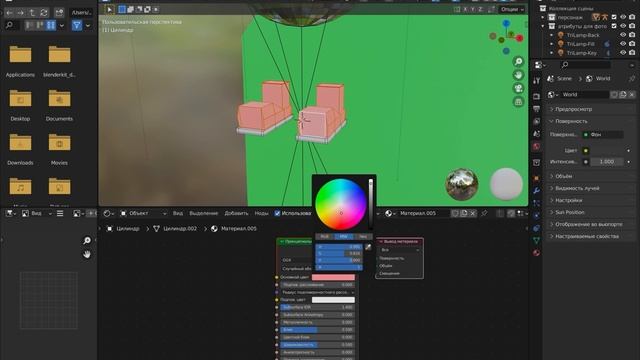Pin the node editor material
The width and height of the screenshot is (640, 360).
pyautogui.click(x=484, y=213)
